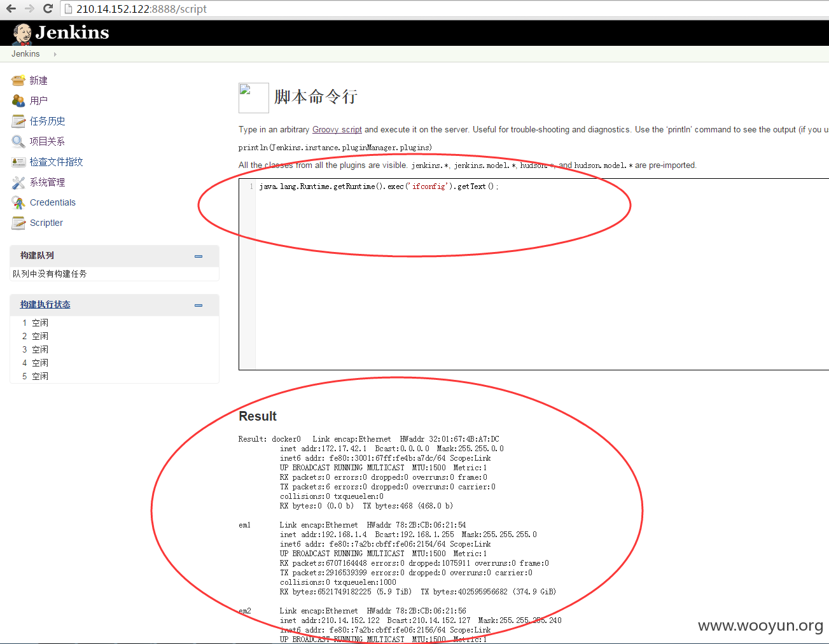Click the broken image icon beside 脚本命令行
The image size is (829, 644).
point(253,97)
